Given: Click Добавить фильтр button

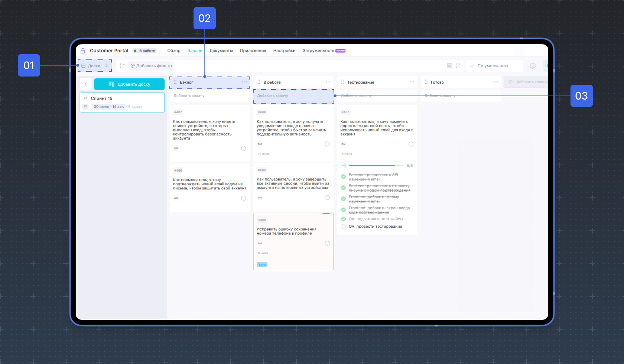Looking at the screenshot, I should [151, 66].
